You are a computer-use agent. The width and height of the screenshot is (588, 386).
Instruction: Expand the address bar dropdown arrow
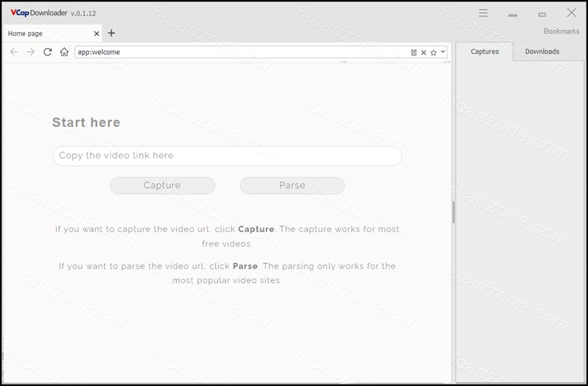[x=443, y=52]
